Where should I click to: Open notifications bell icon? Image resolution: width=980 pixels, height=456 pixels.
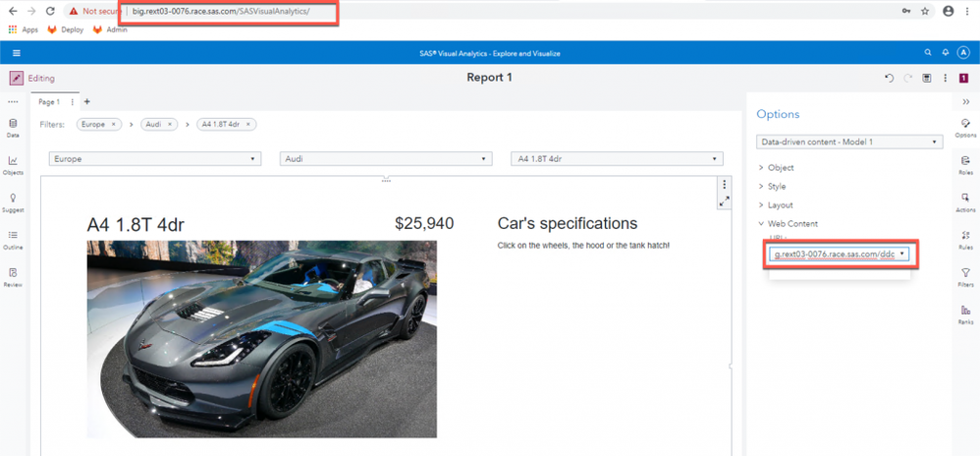click(946, 53)
